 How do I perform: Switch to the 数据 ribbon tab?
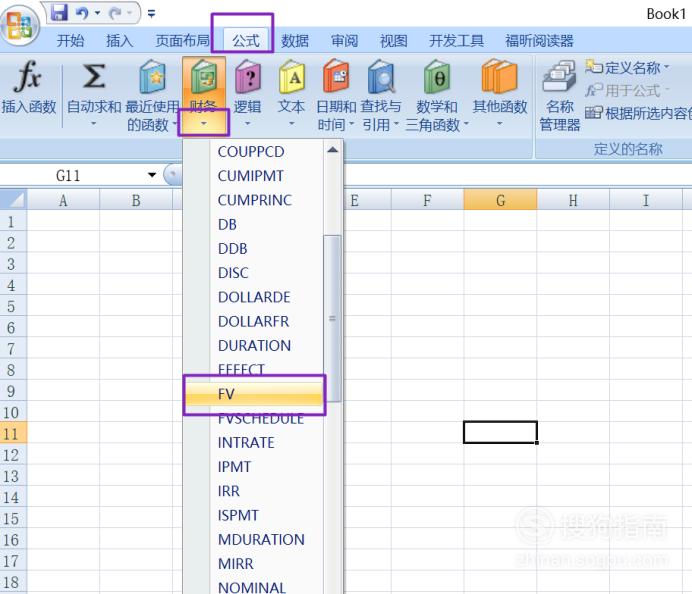click(x=295, y=41)
